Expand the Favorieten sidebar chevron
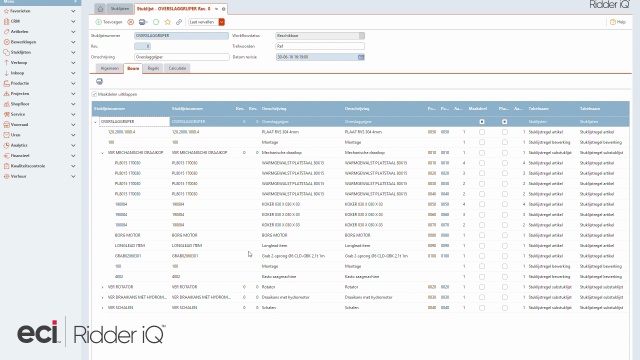Viewport: 640px width, 360px height. point(73,11)
